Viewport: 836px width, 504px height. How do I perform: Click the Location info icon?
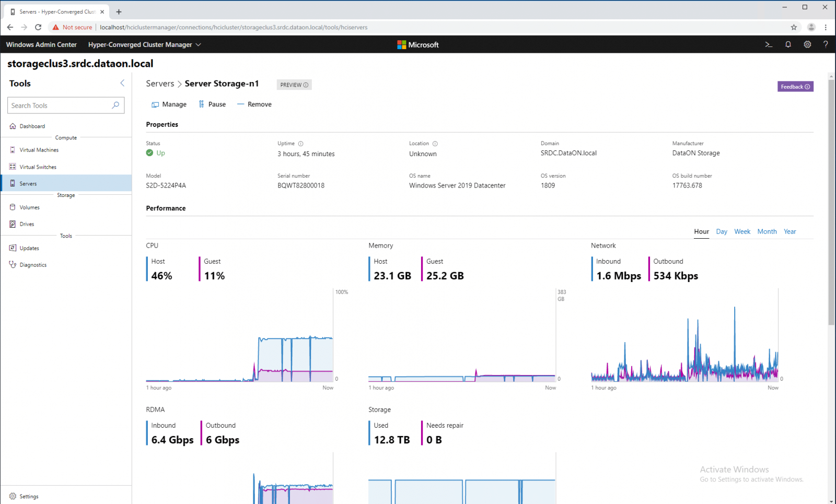(435, 144)
